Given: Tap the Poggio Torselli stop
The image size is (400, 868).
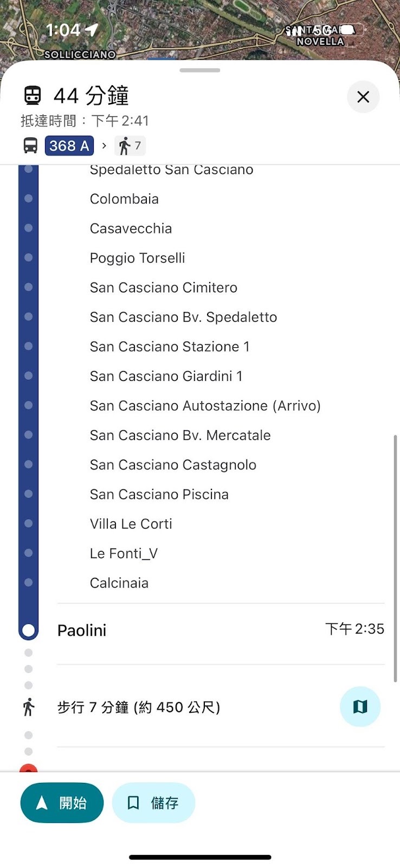Looking at the screenshot, I should [137, 258].
